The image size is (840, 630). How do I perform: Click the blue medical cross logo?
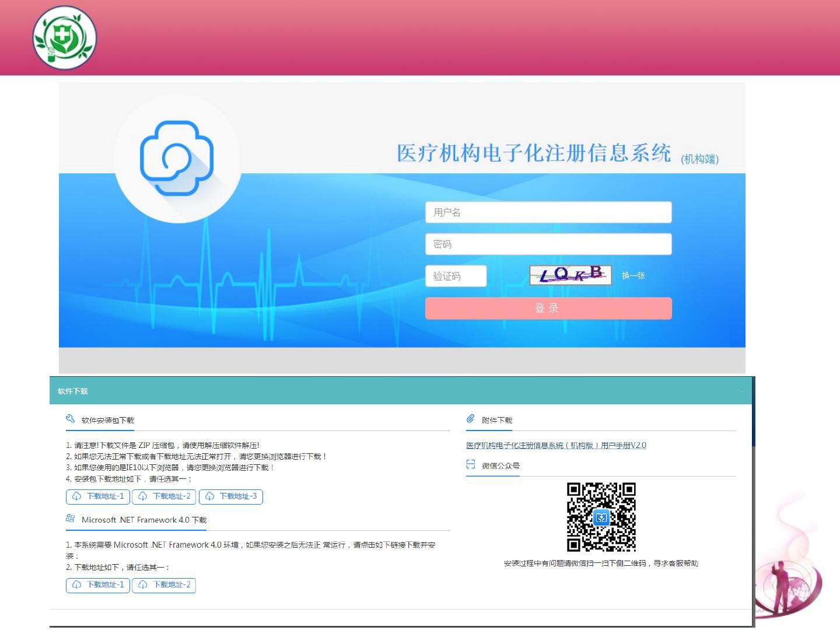(x=177, y=158)
